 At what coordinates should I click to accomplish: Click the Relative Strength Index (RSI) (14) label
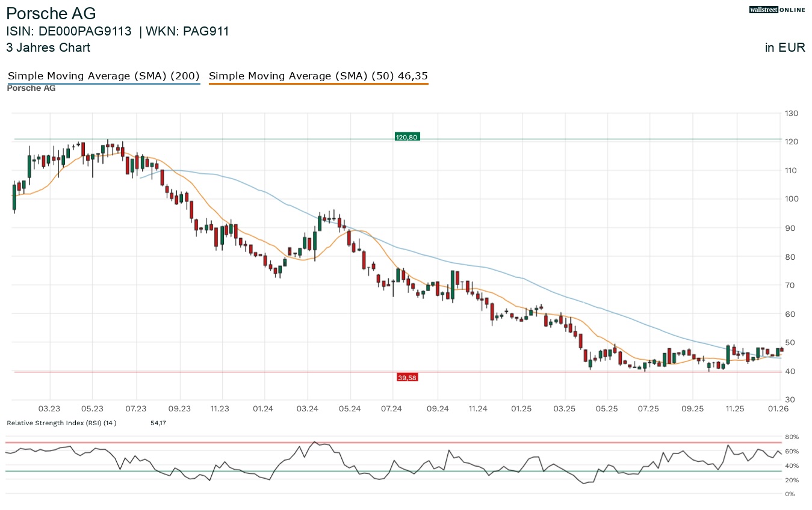pos(61,423)
